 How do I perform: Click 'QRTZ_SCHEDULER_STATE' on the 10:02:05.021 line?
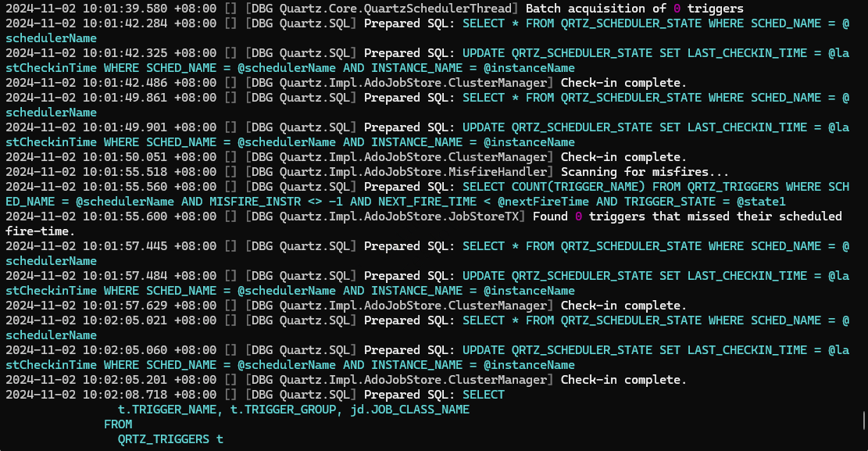point(631,320)
